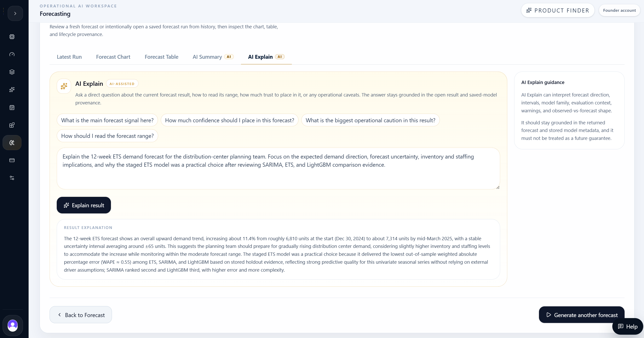The width and height of the screenshot is (644, 338).
Task: Click the AI-ASSISTED badge
Action: (122, 84)
